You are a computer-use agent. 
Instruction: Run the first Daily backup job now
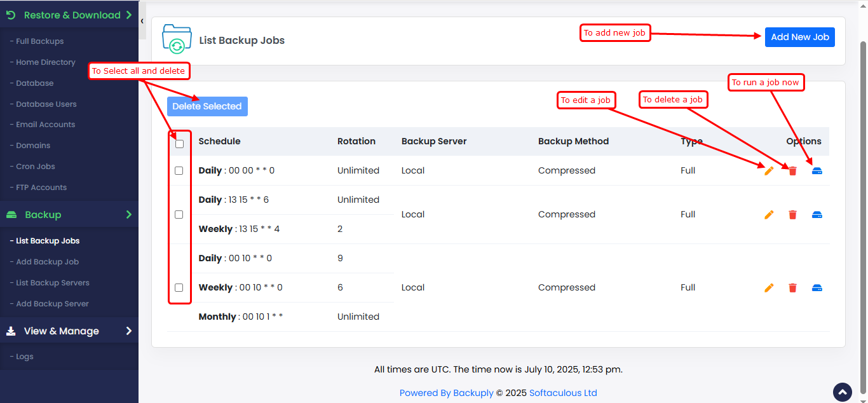click(x=817, y=171)
